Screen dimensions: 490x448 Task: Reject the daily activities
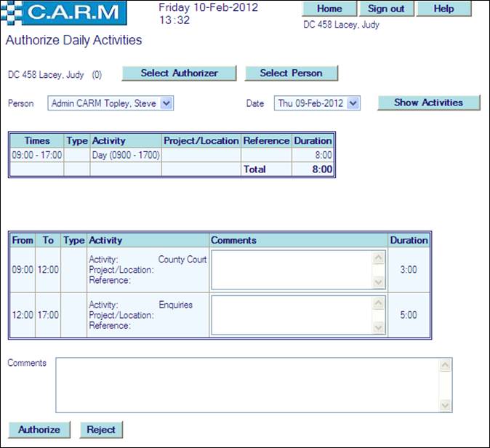pyautogui.click(x=101, y=429)
